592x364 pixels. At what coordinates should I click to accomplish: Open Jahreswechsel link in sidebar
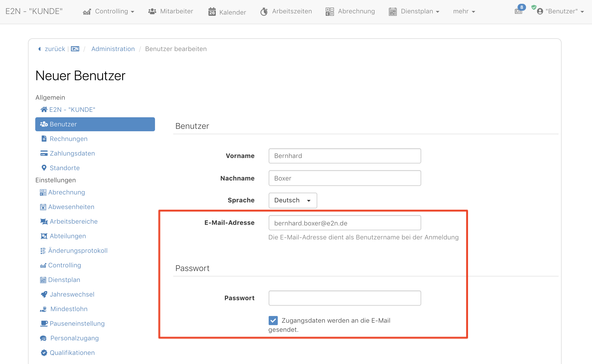(72, 294)
